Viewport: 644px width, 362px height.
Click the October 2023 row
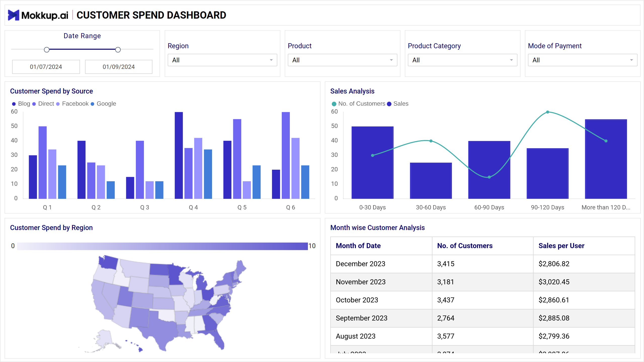[483, 300]
